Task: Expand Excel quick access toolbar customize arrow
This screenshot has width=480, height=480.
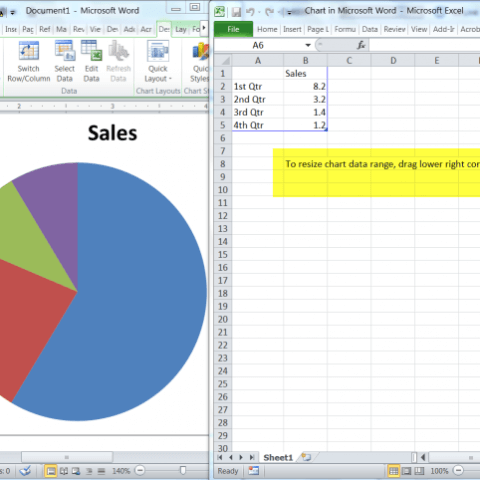Action: [x=290, y=13]
